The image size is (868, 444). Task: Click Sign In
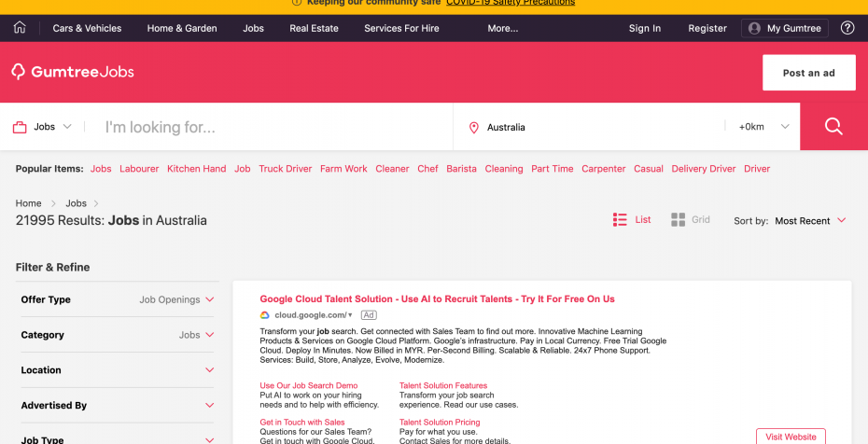pos(644,28)
